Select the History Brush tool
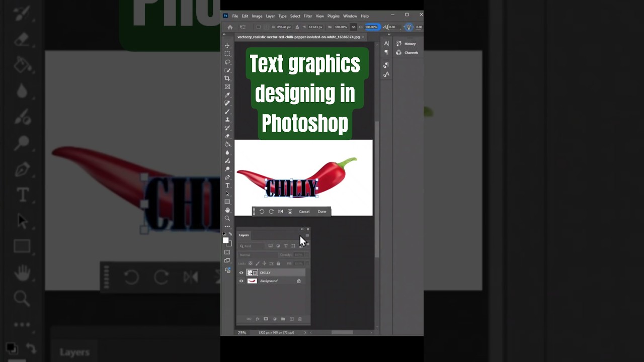 [227, 128]
